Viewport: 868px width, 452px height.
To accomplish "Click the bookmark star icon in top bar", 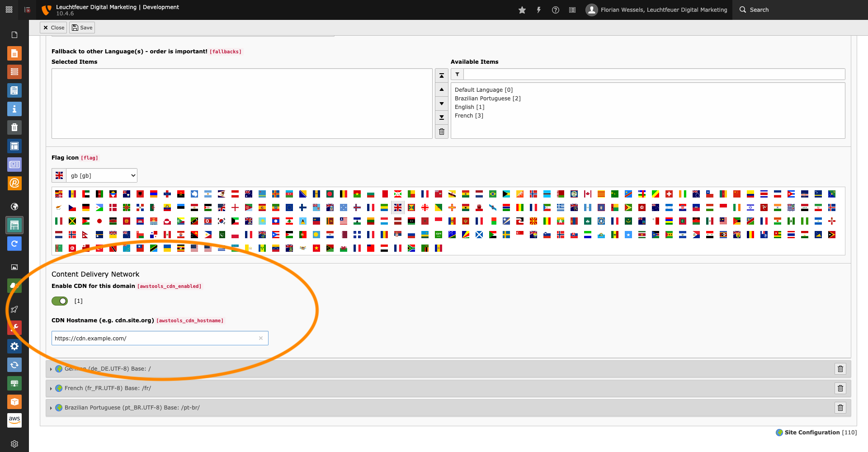I will point(522,9).
